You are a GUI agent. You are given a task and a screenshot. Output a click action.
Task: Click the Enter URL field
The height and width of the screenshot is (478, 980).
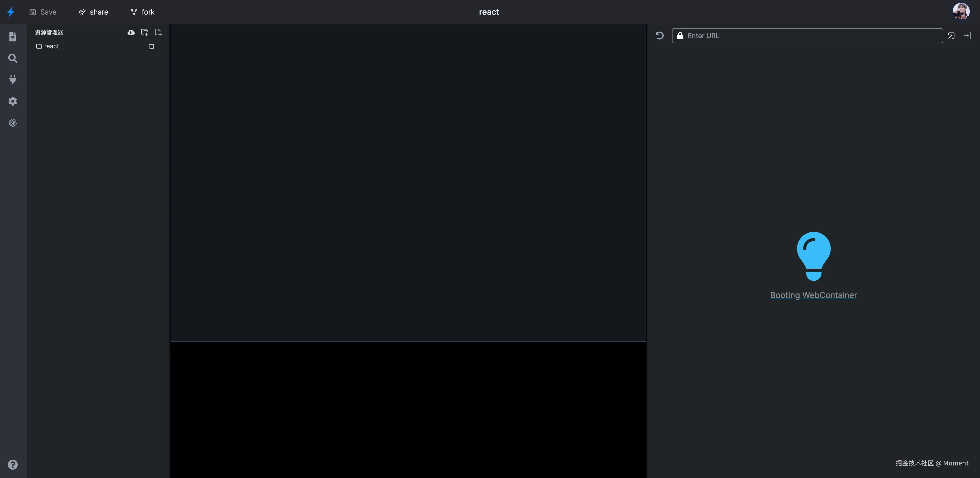[x=810, y=36]
